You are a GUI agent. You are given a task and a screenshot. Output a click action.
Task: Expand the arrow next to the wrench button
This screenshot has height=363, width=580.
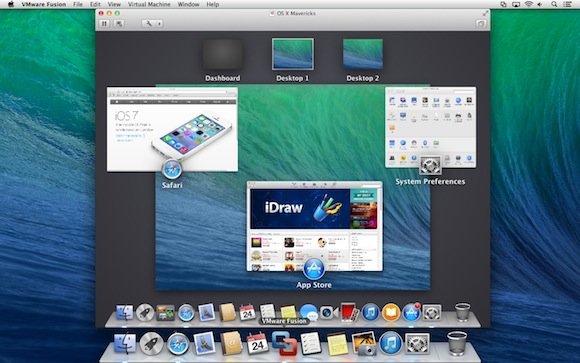click(x=159, y=24)
